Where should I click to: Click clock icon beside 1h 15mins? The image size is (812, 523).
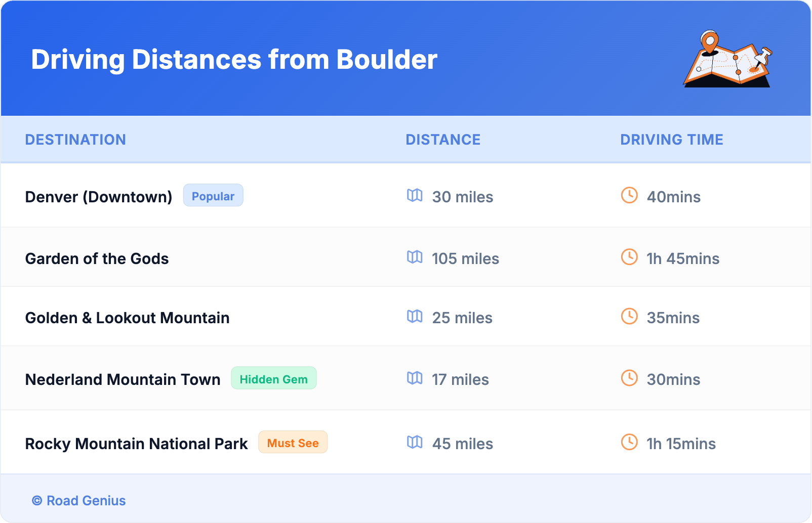[629, 442]
